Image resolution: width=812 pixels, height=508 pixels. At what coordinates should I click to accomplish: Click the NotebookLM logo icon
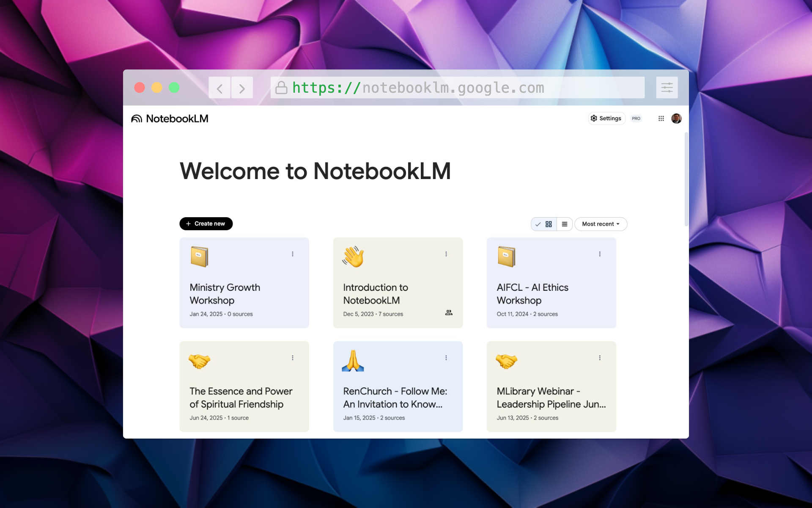coord(137,119)
